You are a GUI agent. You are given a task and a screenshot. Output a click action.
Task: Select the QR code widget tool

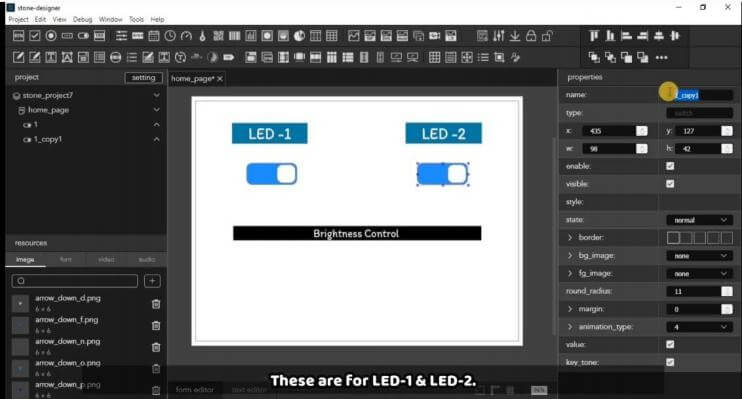click(x=218, y=36)
